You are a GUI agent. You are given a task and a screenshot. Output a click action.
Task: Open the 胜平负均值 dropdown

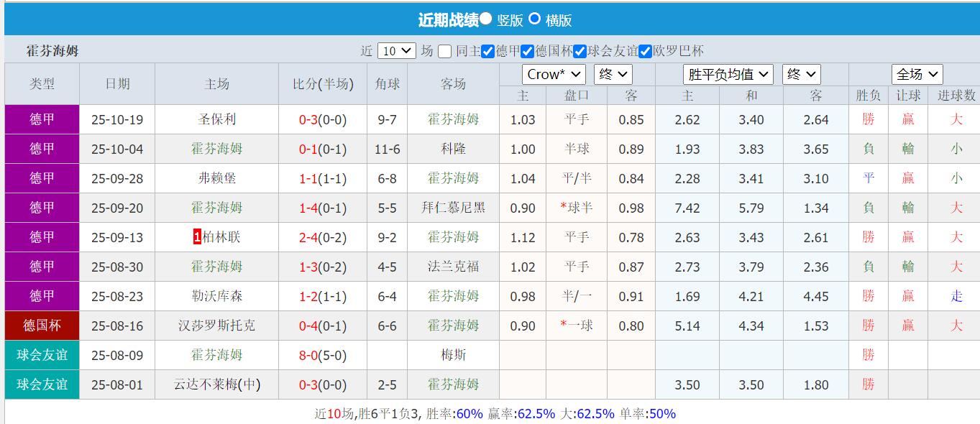[728, 73]
